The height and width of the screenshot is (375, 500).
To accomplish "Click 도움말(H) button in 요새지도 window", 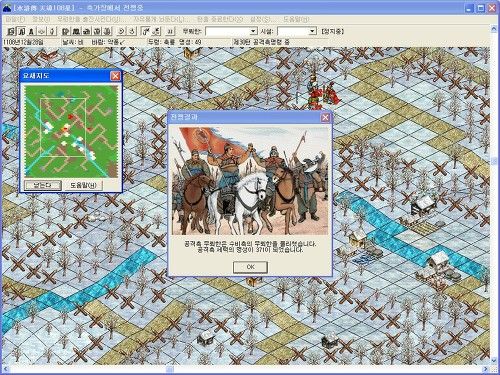I will click(x=83, y=185).
